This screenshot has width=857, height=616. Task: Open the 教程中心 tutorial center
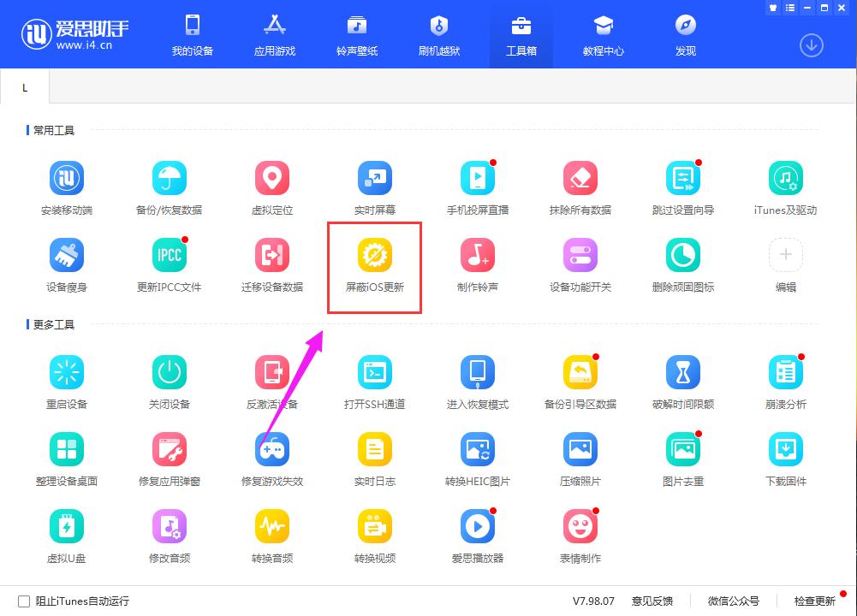603,34
